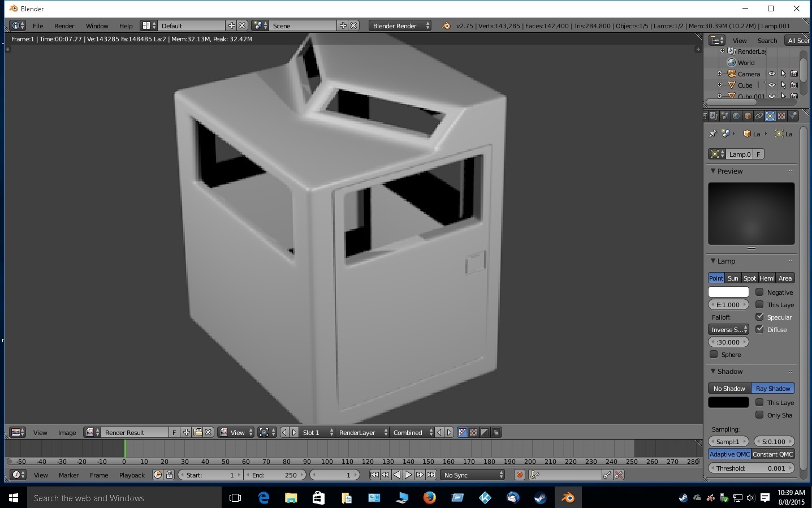This screenshot has width=812, height=508.
Task: Click the Constraints chain link icon
Action: (759, 116)
